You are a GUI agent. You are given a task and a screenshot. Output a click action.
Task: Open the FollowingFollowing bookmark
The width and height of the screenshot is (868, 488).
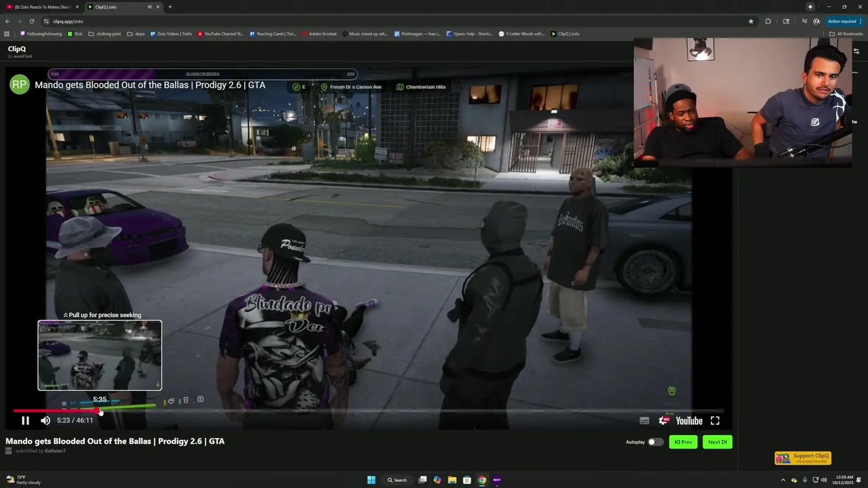pos(41,34)
